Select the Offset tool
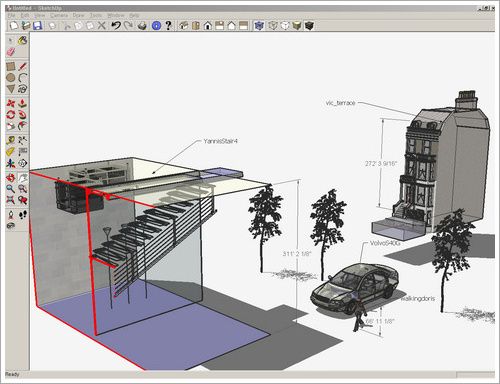This screenshot has width=500, height=384. (22, 126)
